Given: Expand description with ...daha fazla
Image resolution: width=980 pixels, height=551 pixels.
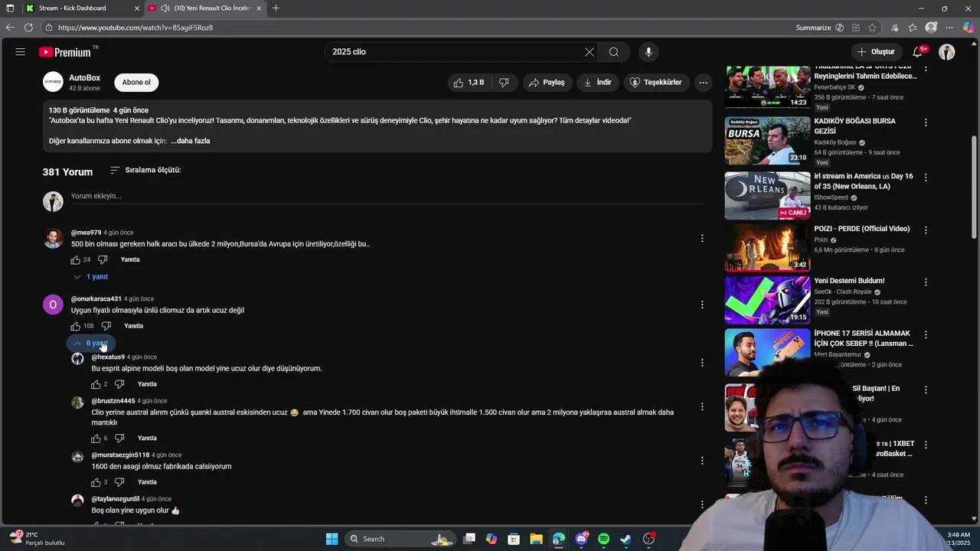Looking at the screenshot, I should [191, 141].
